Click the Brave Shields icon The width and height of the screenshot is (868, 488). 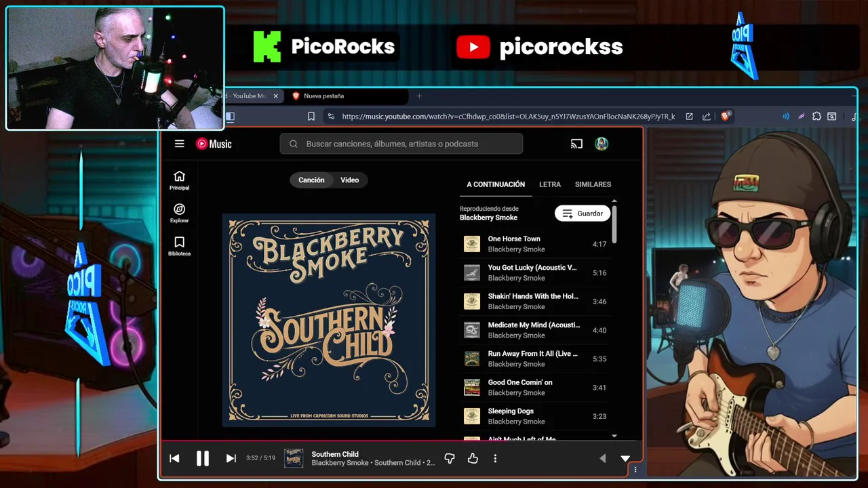tap(726, 116)
